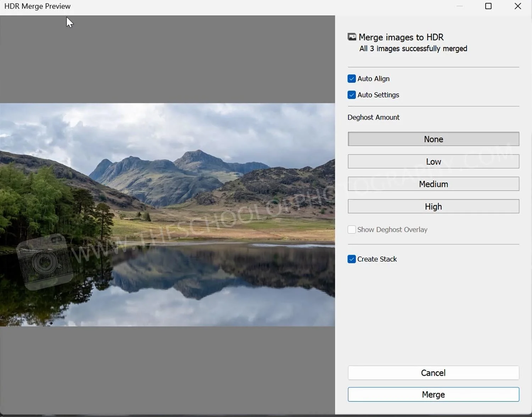Viewport: 532px width, 417px height.
Task: Click the Create Stack check icon
Action: [351, 259]
